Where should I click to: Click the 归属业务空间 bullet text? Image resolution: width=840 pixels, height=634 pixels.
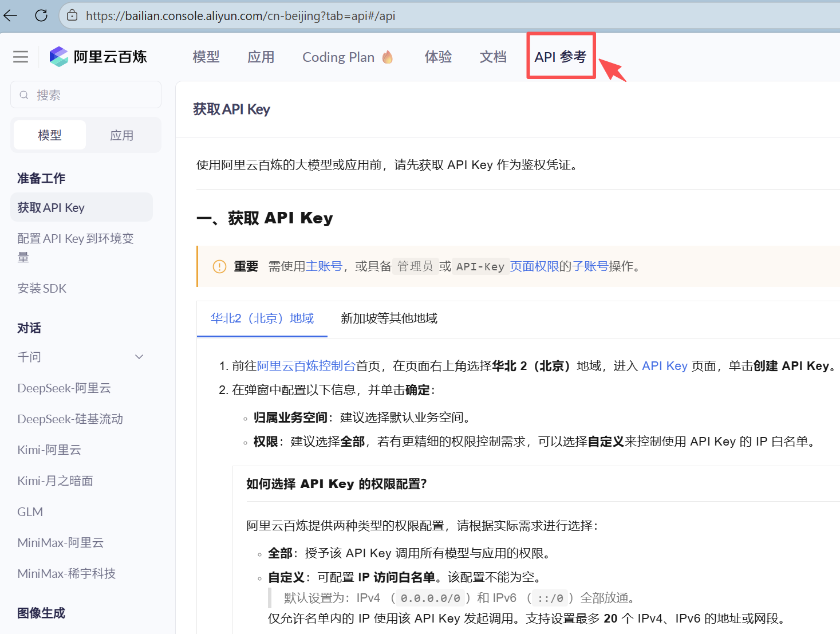[290, 418]
